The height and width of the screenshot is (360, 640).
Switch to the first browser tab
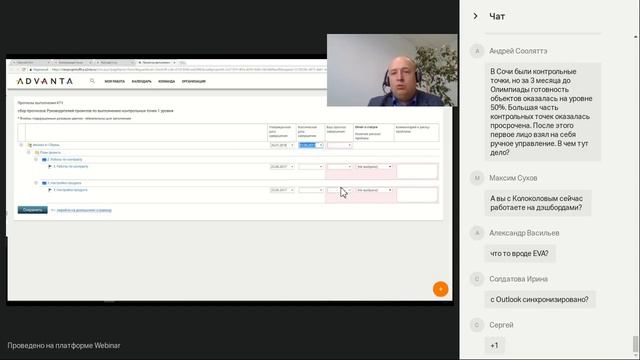point(31,62)
